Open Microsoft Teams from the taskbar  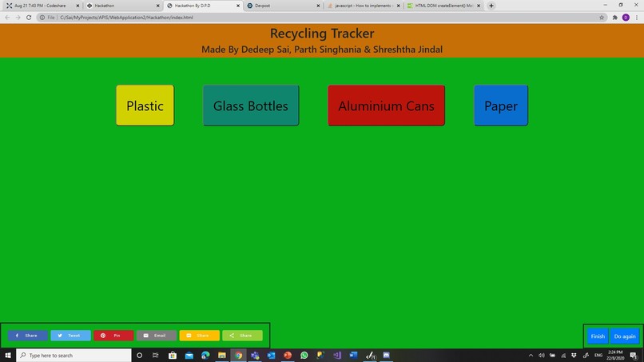click(255, 355)
